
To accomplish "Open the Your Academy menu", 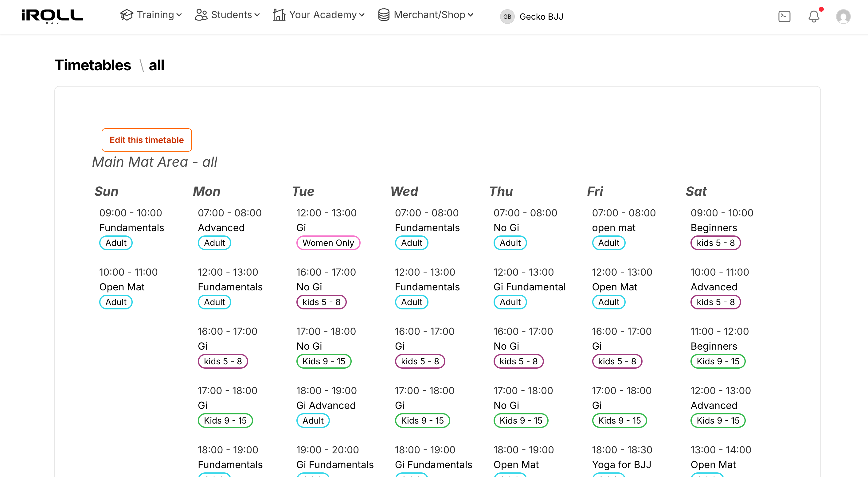I will 319,15.
